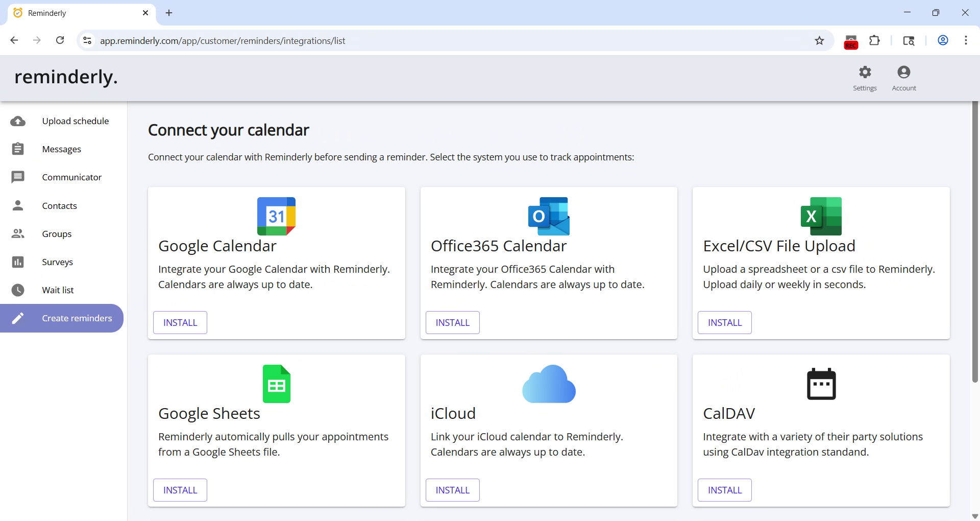Open the Chrome profile icon

tap(943, 40)
